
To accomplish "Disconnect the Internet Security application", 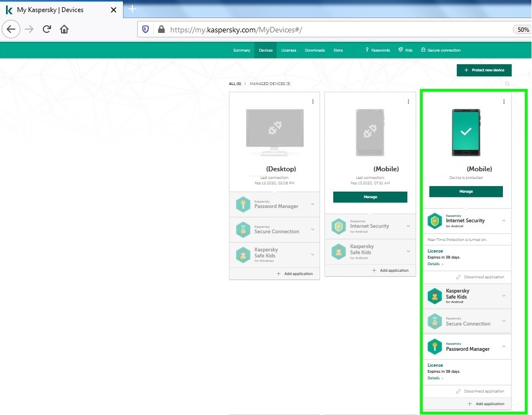I will pyautogui.click(x=480, y=277).
